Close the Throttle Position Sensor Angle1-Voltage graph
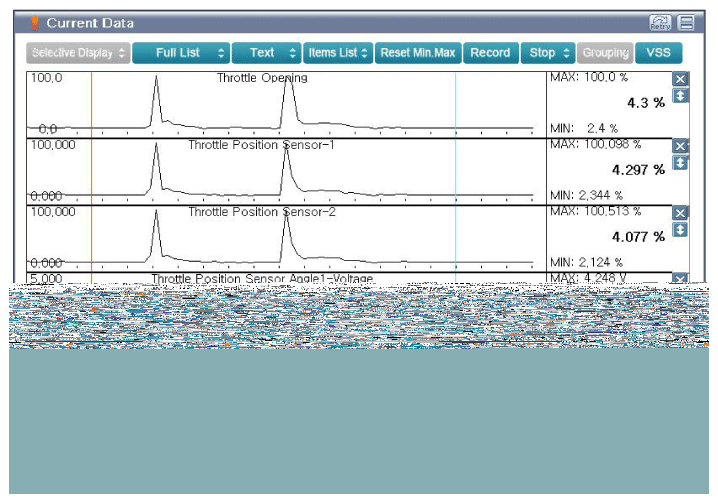 [680, 279]
